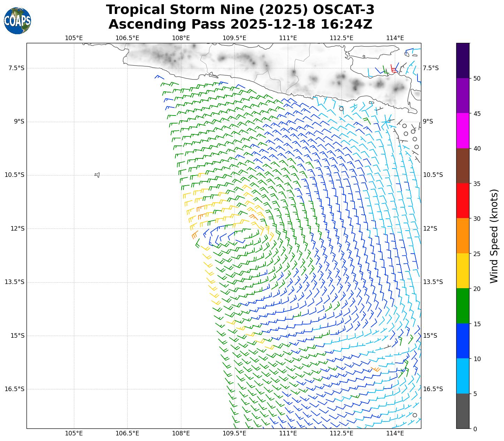
Task: Select the yellow 20-25 knot colorbar segment
Action: click(463, 271)
